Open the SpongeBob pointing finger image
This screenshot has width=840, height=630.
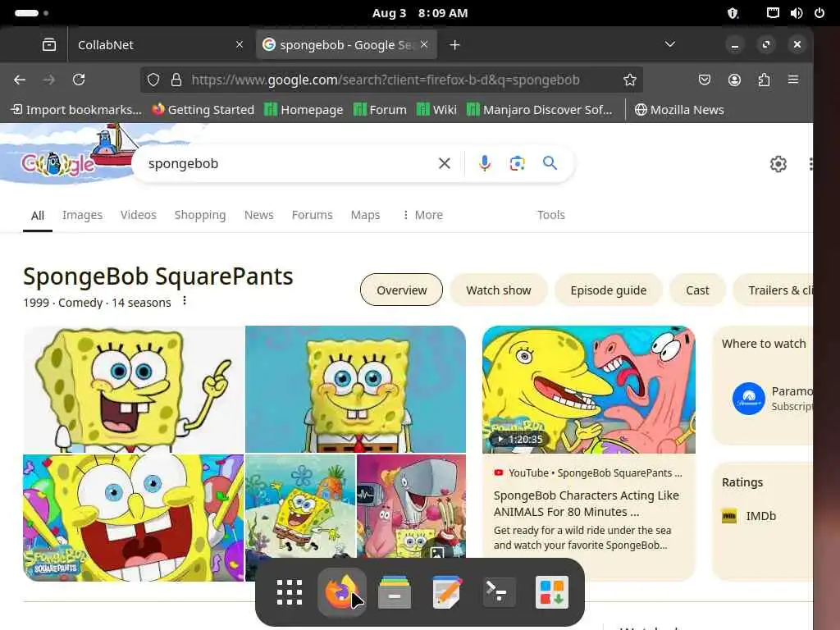coord(134,390)
